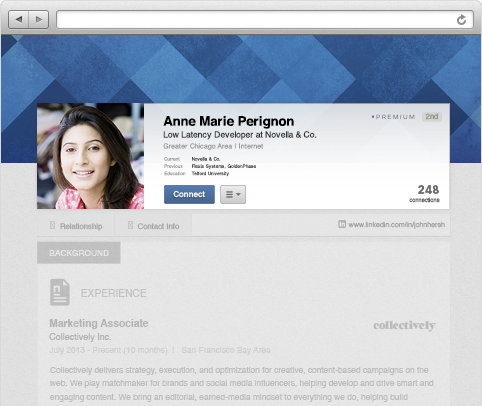Viewport: 482px width, 406px height.
Task: Open the Collectively Inc. company link
Action: pos(80,337)
